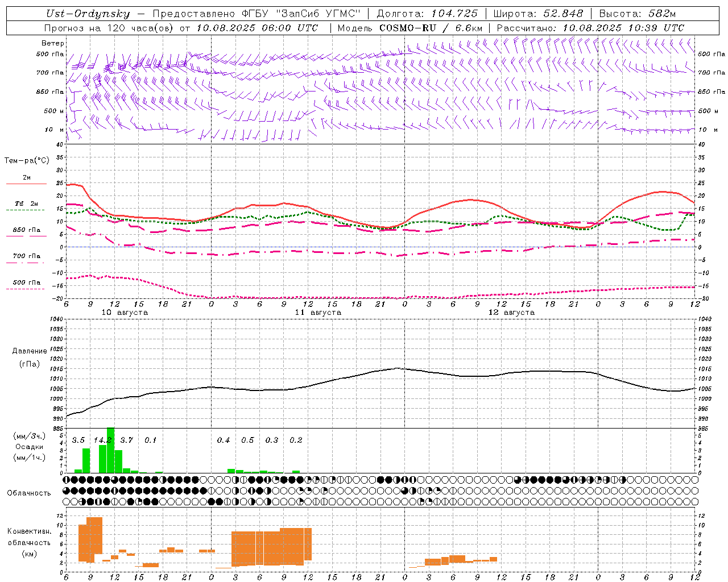Click the "(гПа)" unit label under Давление
The image size is (728, 582).
pyautogui.click(x=29, y=364)
